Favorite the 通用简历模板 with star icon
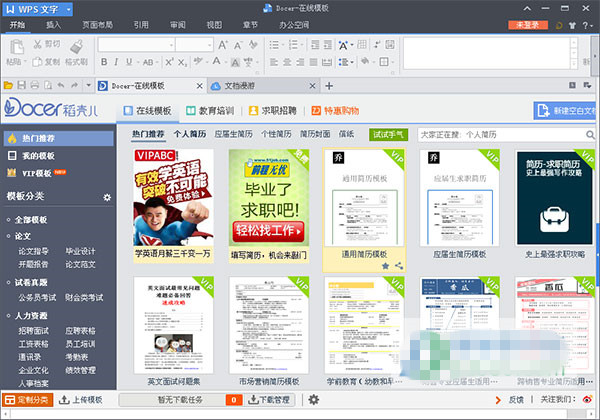Screen dimensions: 600x420 pos(385,266)
